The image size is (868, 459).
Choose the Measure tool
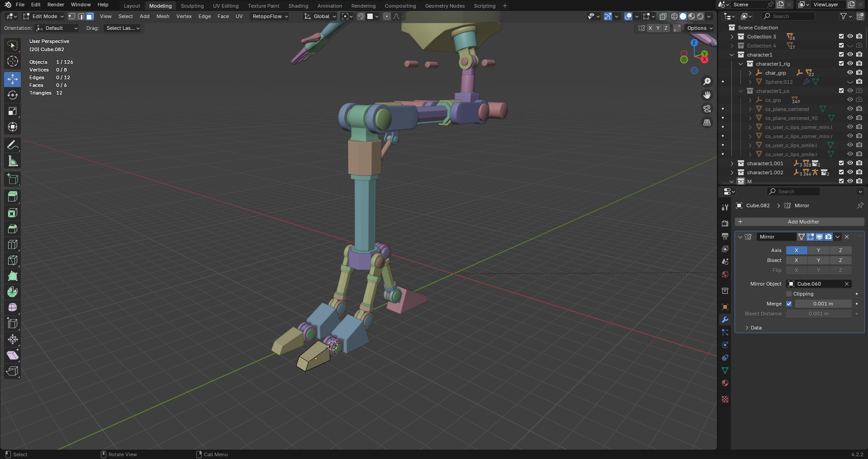tap(13, 161)
